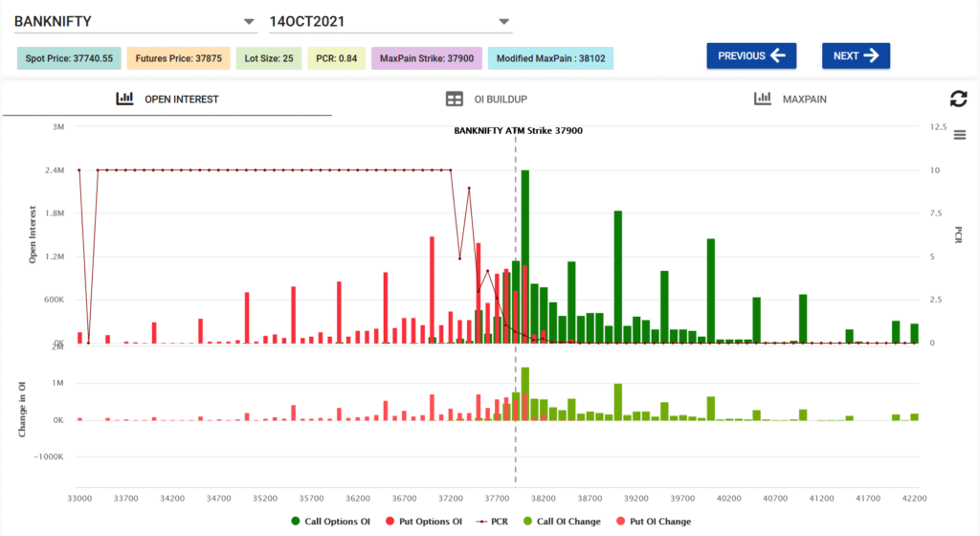Click the MaxPain Strike 37900 badge
The height and width of the screenshot is (536, 980).
click(x=427, y=58)
